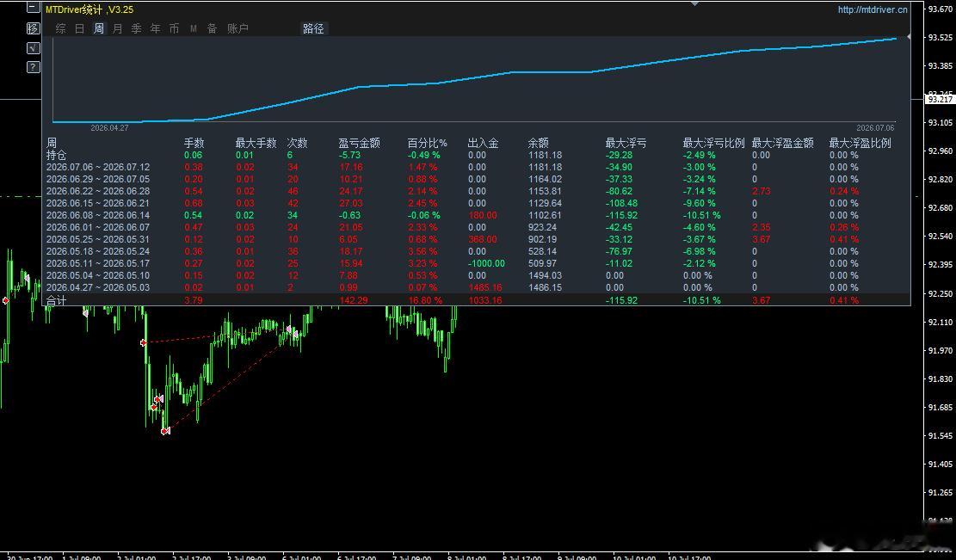
Task: Click the 93.670 price scale label
Action: pos(941,9)
